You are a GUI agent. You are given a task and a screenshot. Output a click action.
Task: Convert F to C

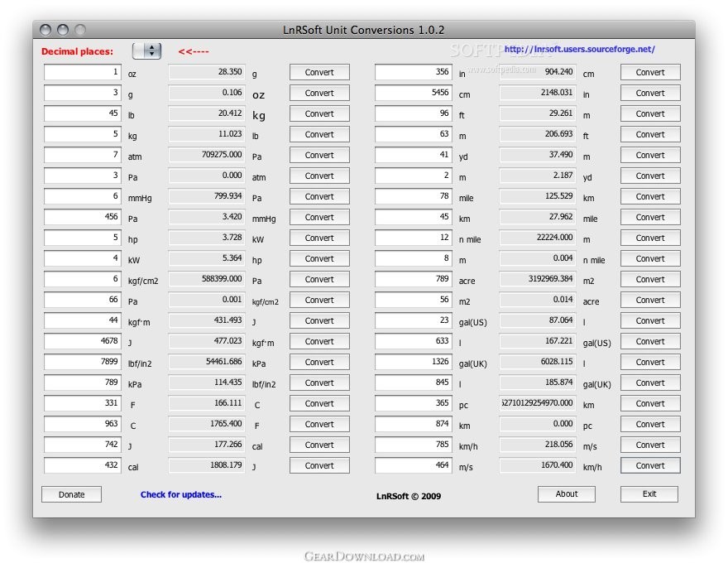[319, 403]
